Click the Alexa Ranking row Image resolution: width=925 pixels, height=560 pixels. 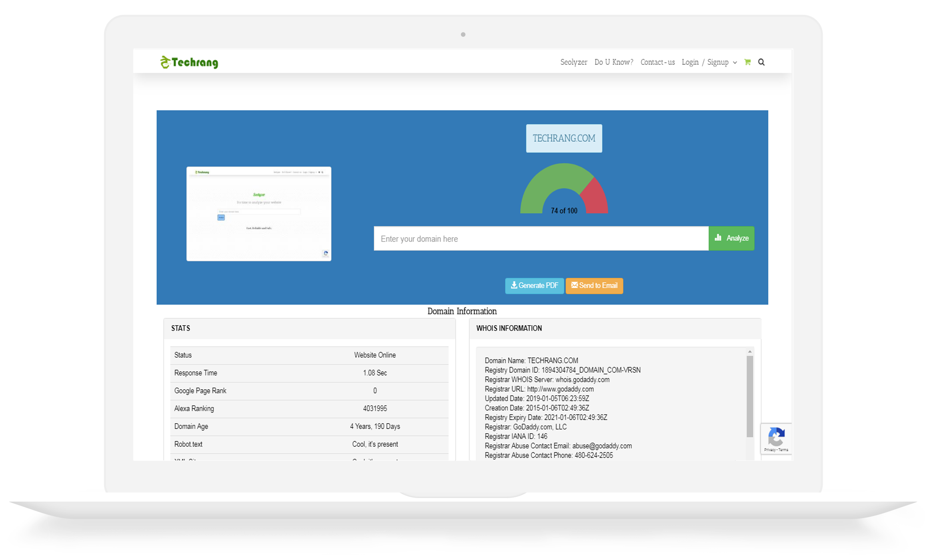tap(309, 408)
